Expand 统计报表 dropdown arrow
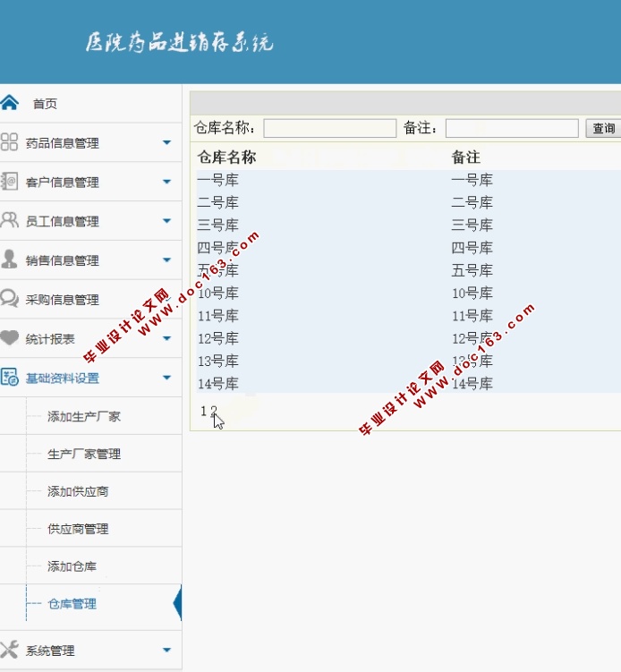Viewport: 621px width, 672px height. click(x=166, y=338)
